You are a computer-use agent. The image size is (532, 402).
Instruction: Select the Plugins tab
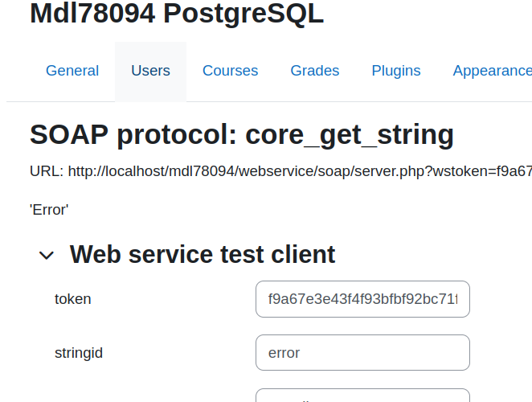coord(396,71)
